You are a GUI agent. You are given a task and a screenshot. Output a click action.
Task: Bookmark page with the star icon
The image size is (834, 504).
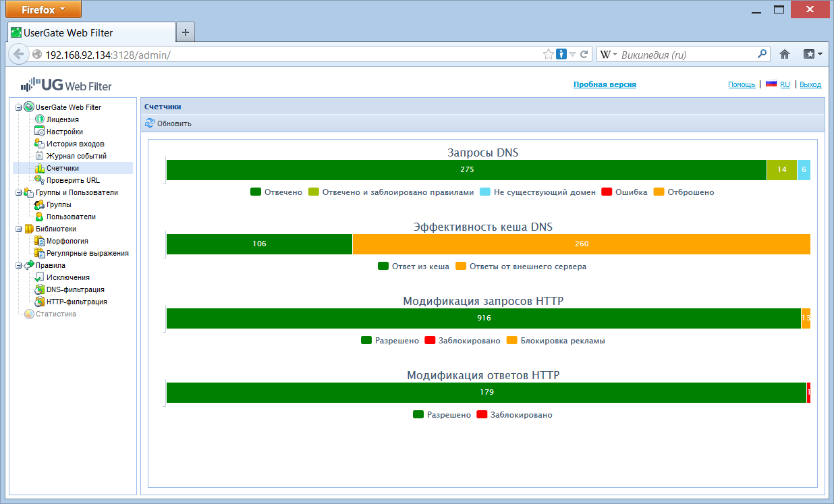pos(549,54)
